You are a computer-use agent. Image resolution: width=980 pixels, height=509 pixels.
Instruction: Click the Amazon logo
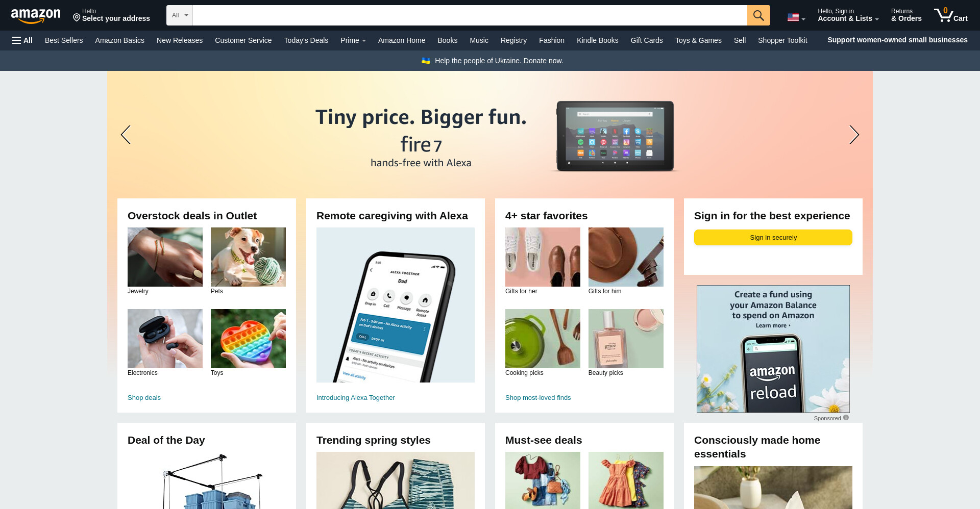36,15
